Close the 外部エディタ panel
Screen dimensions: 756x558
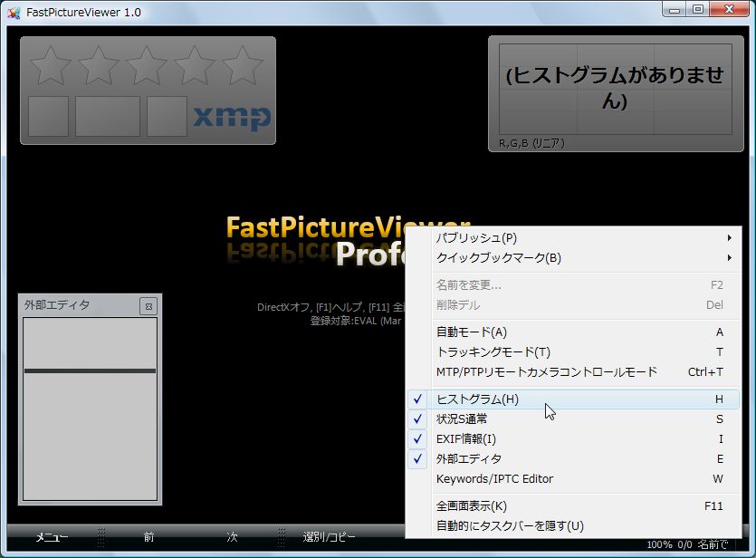[x=148, y=306]
